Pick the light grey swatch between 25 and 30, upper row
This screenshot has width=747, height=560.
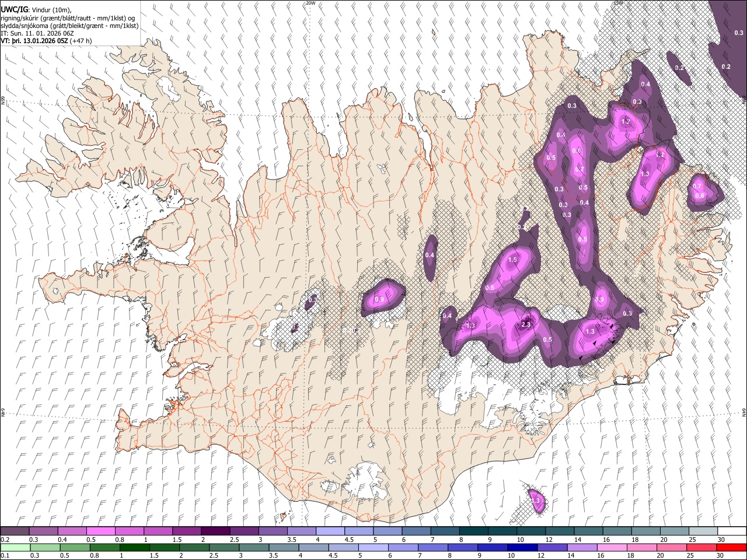pos(703,531)
